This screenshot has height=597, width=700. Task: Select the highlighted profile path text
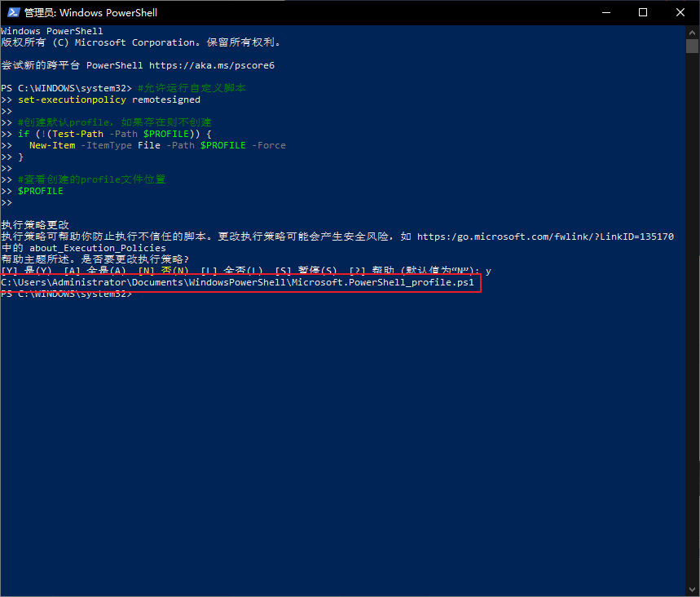[x=236, y=282]
